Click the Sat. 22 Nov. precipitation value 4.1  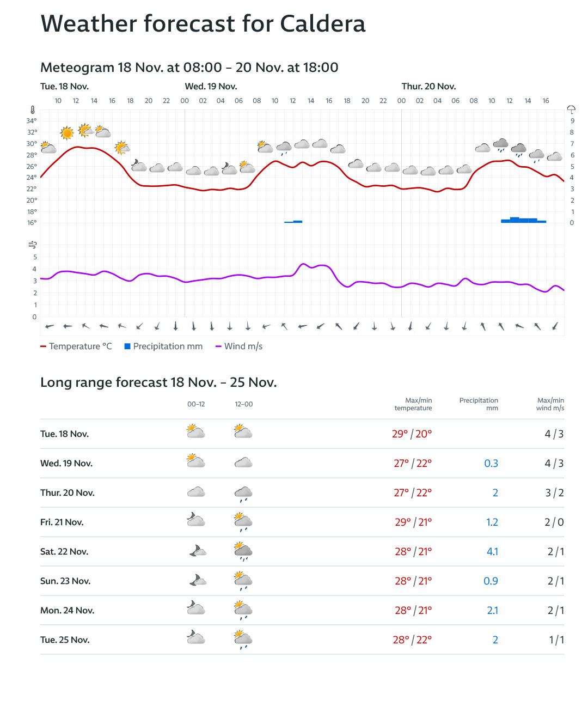click(x=492, y=551)
